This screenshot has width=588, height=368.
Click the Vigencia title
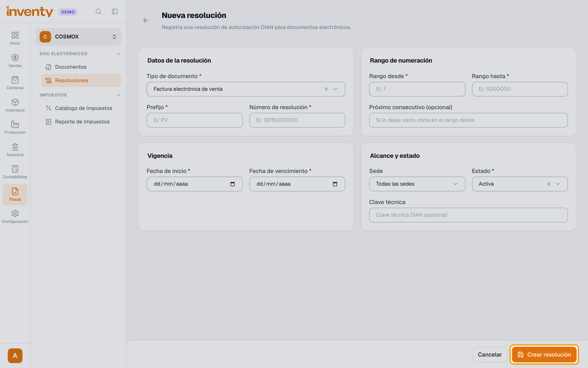160,156
